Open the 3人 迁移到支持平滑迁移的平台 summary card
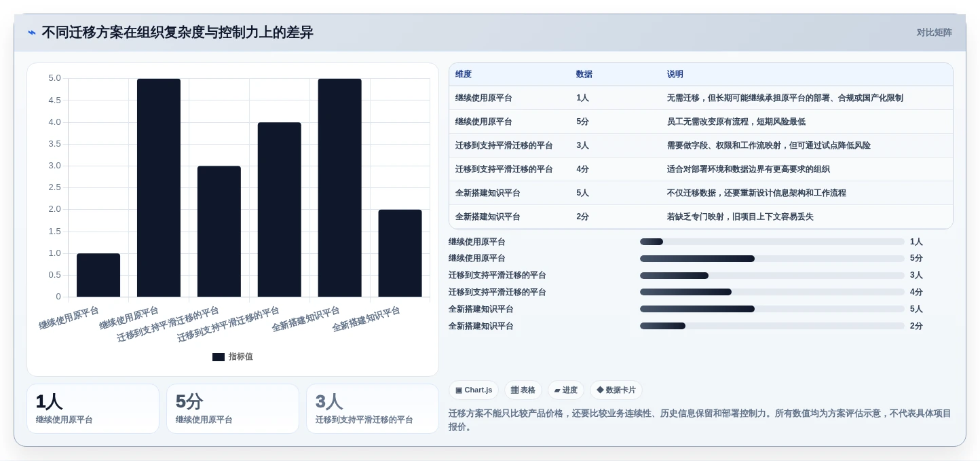Viewport: 980px width, 461px height. point(373,409)
